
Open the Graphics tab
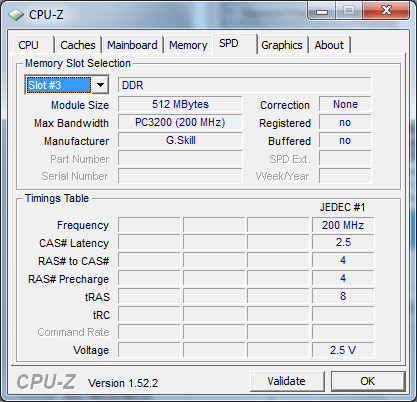pyautogui.click(x=282, y=45)
